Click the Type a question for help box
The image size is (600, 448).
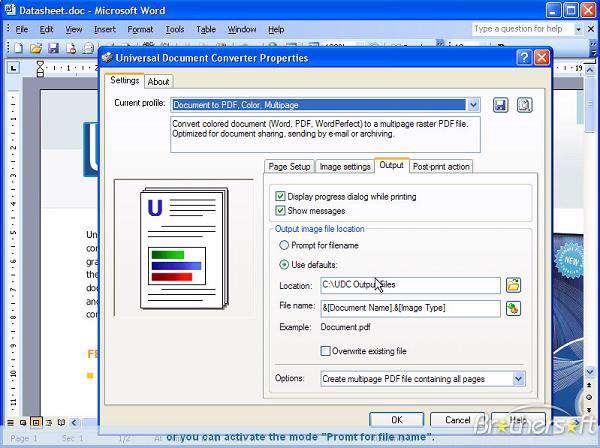pos(522,29)
